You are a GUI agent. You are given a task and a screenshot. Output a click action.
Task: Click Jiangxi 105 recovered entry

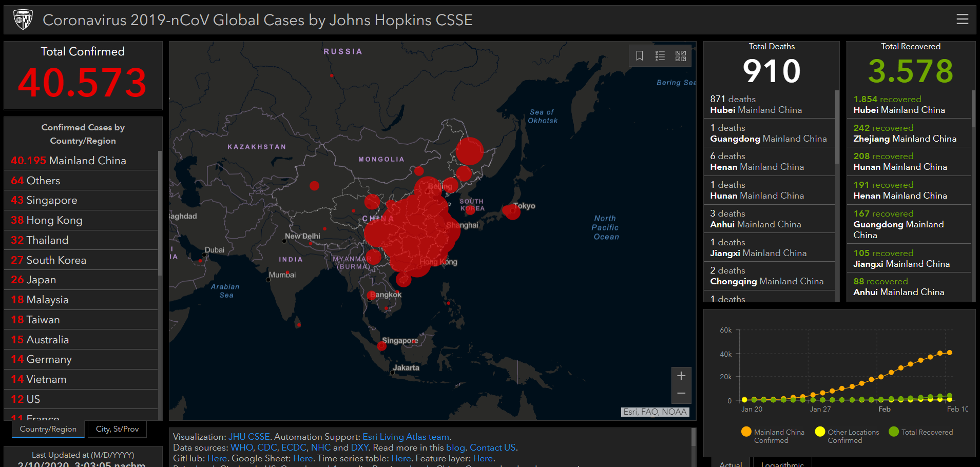click(x=909, y=258)
